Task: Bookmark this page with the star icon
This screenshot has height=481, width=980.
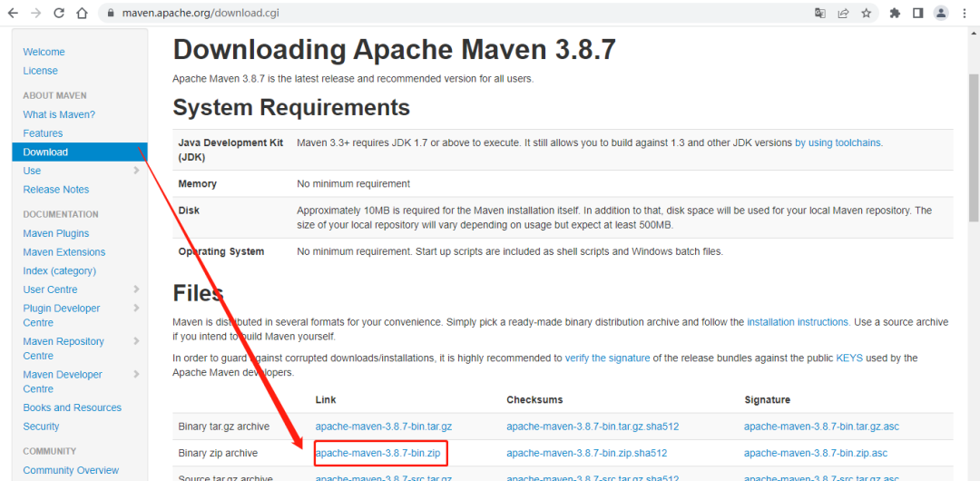Action: 866,13
